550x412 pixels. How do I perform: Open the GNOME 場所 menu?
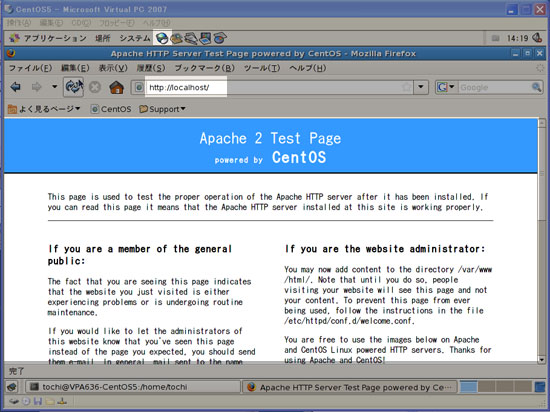pyautogui.click(x=102, y=38)
